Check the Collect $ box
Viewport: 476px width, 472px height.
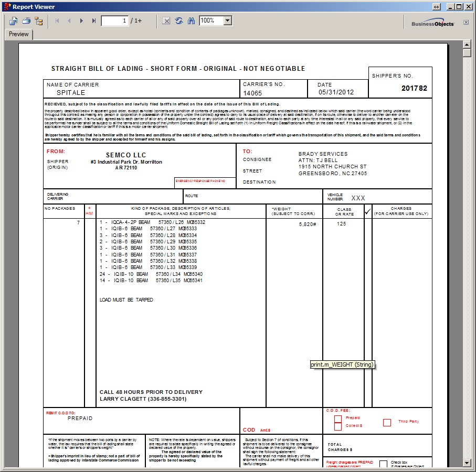[338, 425]
